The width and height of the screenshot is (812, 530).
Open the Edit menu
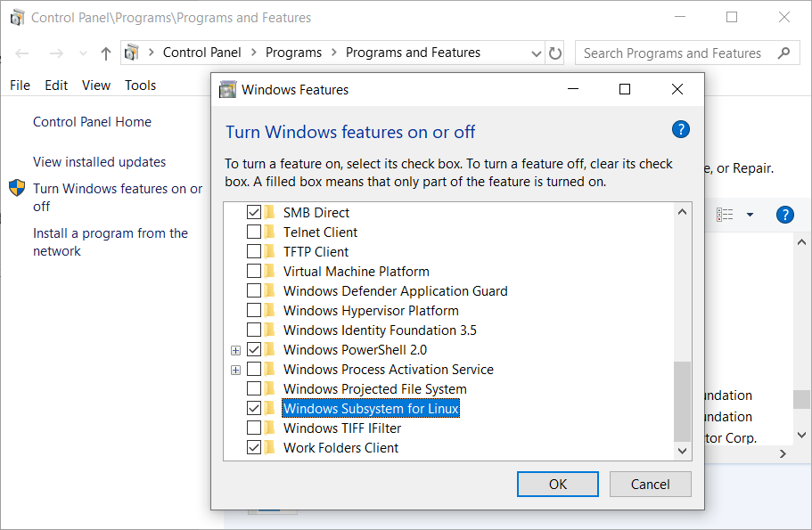56,85
